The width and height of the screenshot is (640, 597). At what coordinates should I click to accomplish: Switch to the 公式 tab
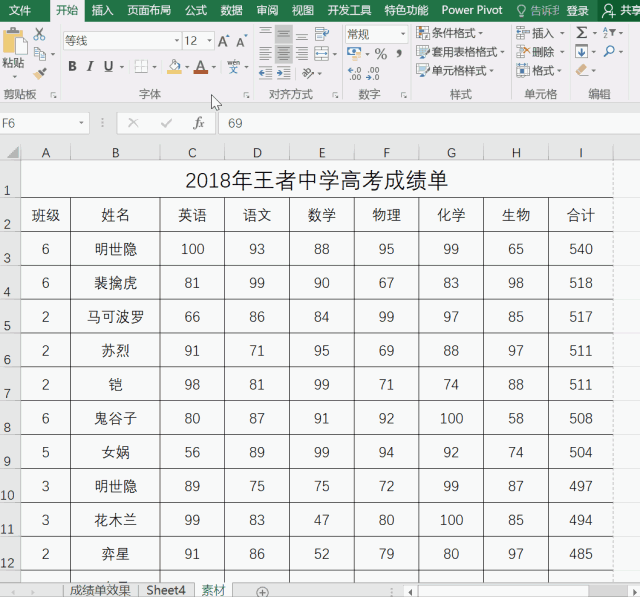196,10
